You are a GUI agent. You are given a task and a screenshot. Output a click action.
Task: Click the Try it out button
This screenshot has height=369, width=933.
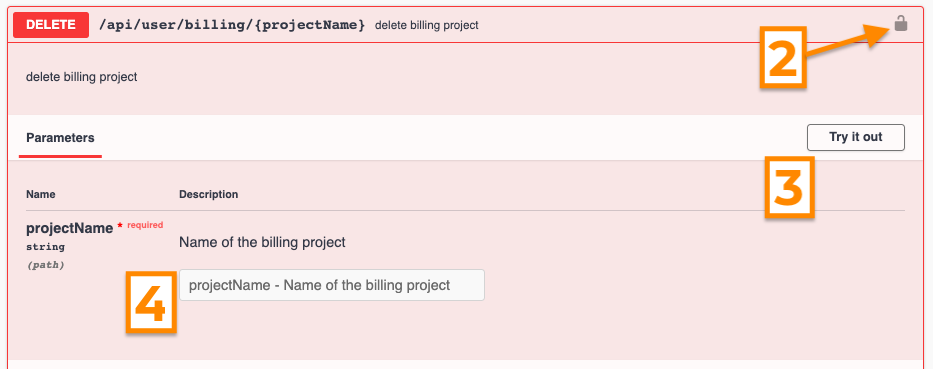[x=856, y=137]
